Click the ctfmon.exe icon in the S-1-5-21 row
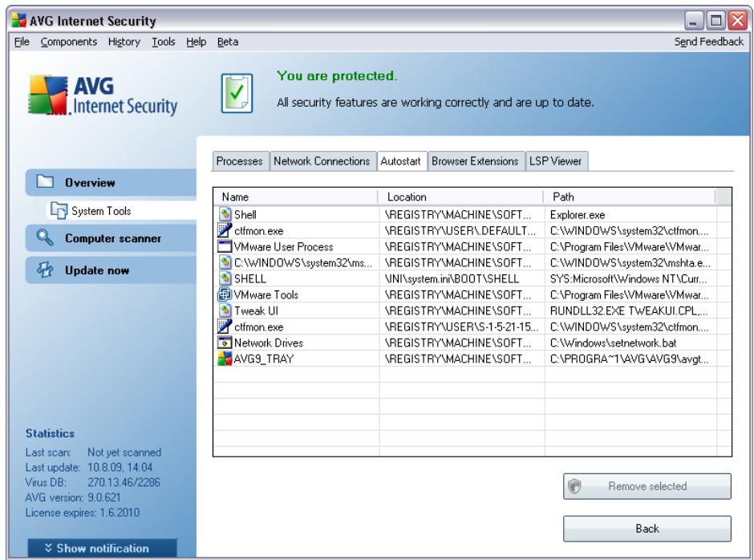 pos(225,327)
